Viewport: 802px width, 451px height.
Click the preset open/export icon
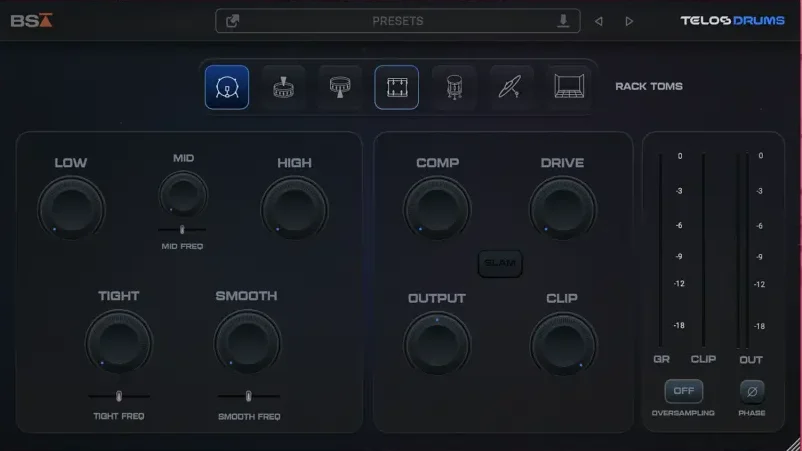(233, 21)
